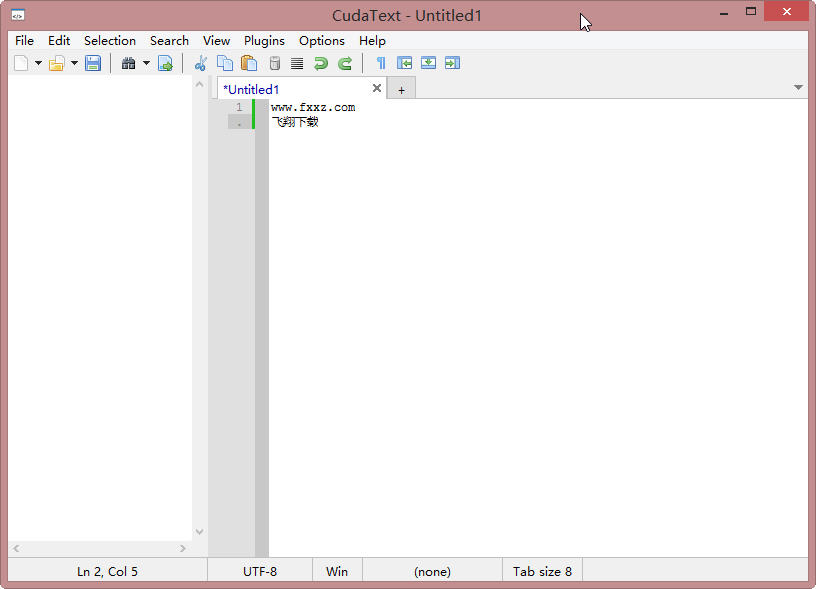816x589 pixels.
Task: Show the tab list dropdown arrow
Action: (798, 88)
